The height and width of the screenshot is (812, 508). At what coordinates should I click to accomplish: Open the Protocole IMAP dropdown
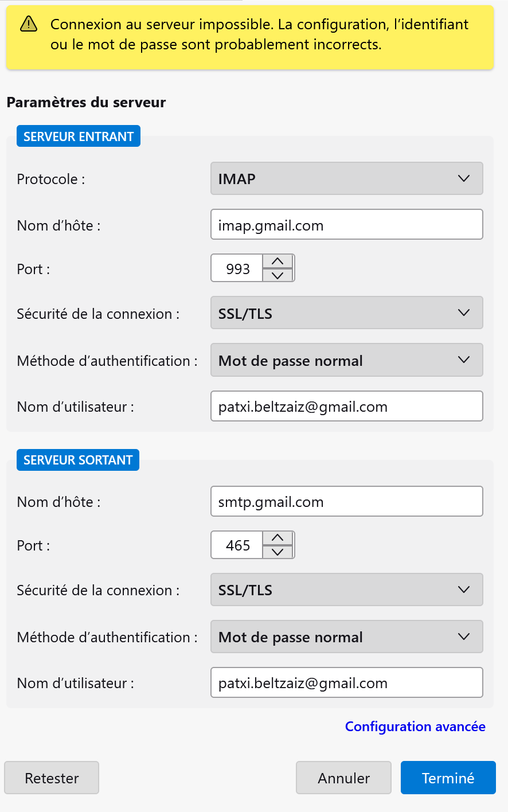point(346,179)
